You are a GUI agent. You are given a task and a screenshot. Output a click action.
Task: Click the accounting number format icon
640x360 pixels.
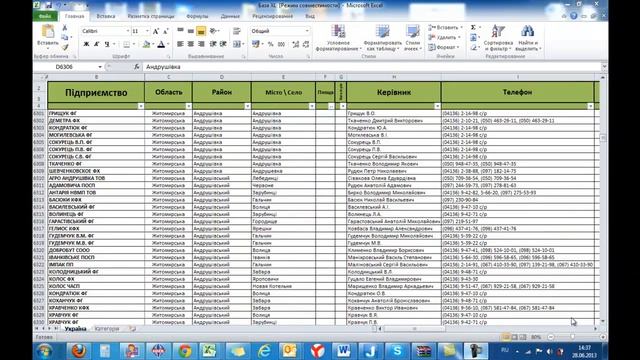pyautogui.click(x=256, y=44)
